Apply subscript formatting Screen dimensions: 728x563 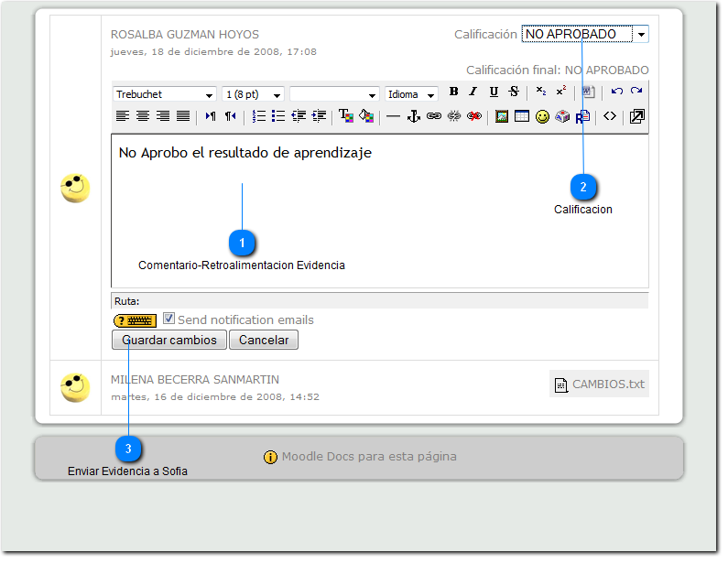541,92
